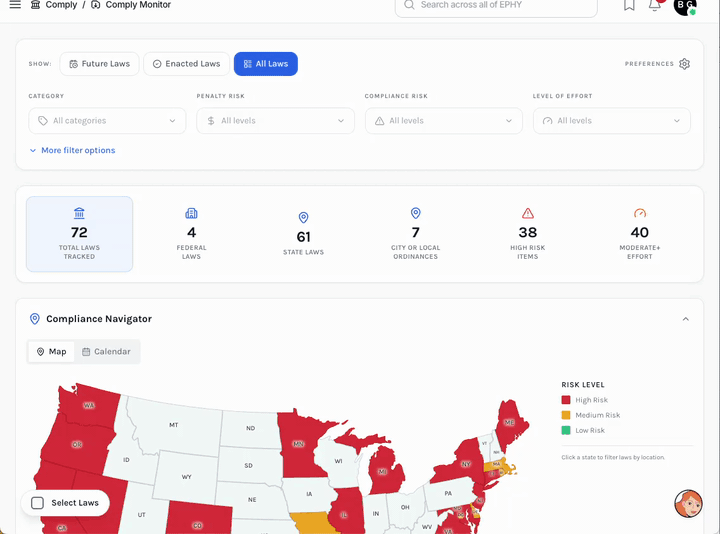This screenshot has height=534, width=720.
Task: Click Minnesota (MN) on the map
Action: (298, 444)
